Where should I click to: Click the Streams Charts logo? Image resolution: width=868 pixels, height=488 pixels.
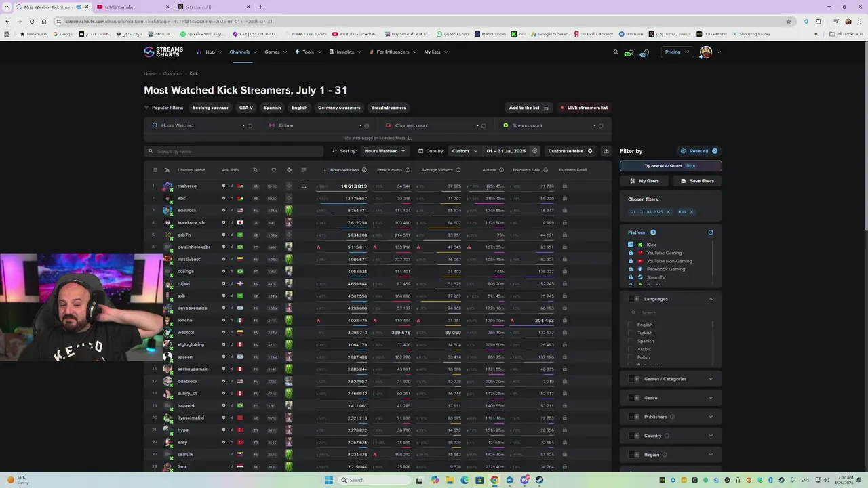coord(163,52)
